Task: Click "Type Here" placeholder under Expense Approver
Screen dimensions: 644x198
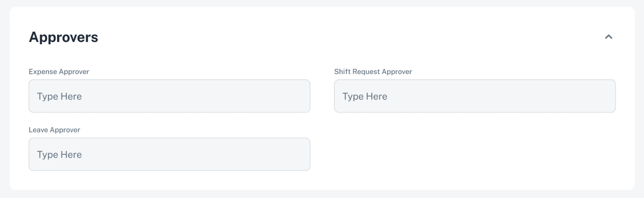Action: coord(59,97)
